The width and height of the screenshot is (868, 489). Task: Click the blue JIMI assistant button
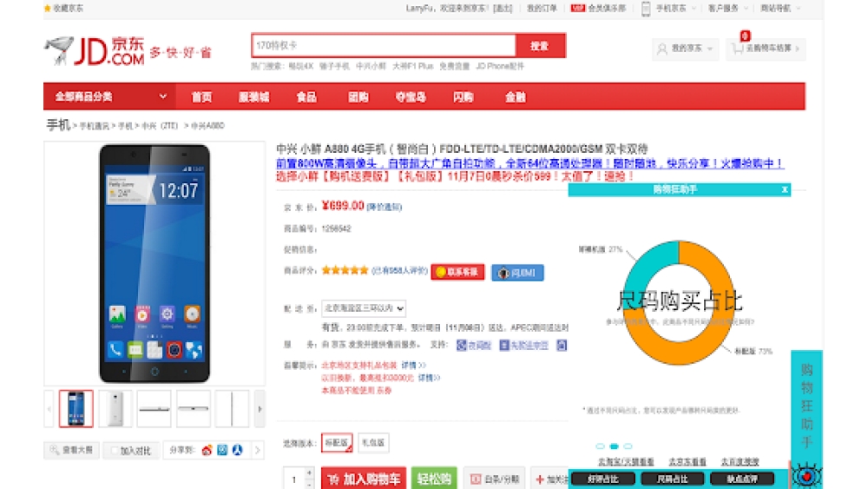[517, 273]
